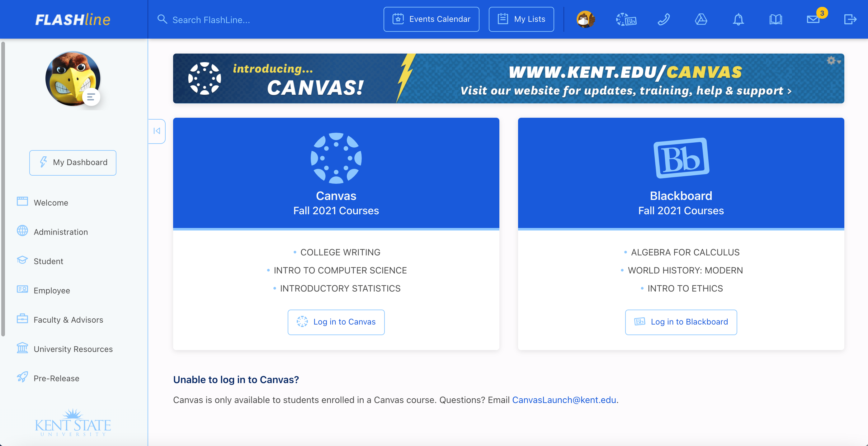Screen dimensions: 868x446
Task: Click the phone icon in header
Action: pyautogui.click(x=663, y=19)
